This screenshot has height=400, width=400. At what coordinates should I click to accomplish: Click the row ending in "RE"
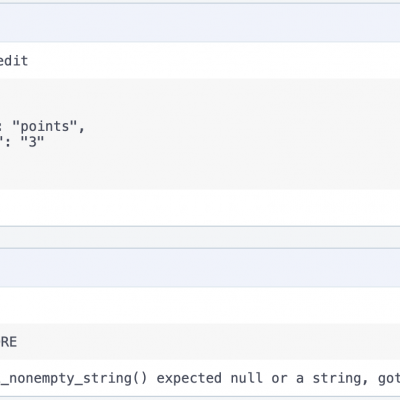[200, 341]
